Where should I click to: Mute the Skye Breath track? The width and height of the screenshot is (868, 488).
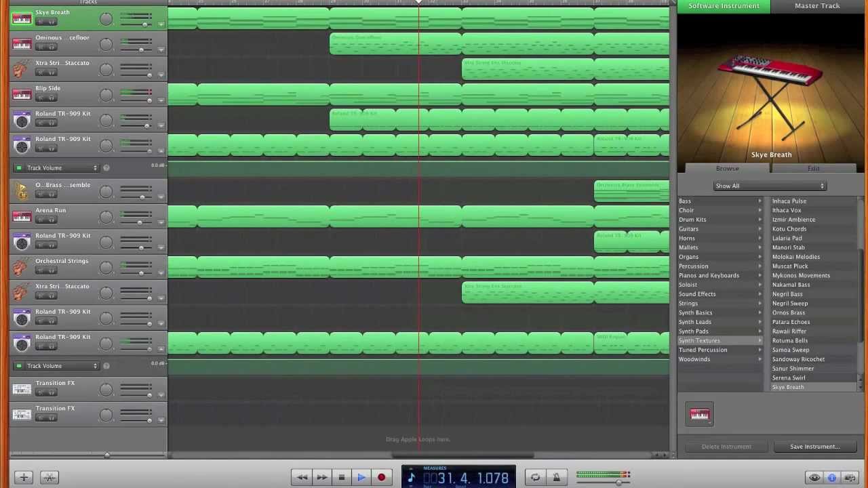[x=41, y=22]
